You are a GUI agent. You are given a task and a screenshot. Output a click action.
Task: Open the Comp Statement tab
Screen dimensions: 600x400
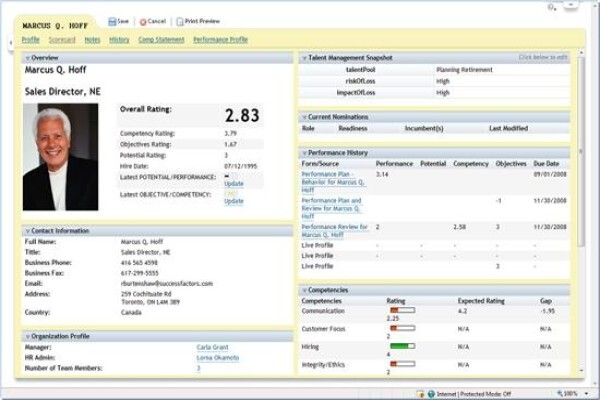click(161, 40)
